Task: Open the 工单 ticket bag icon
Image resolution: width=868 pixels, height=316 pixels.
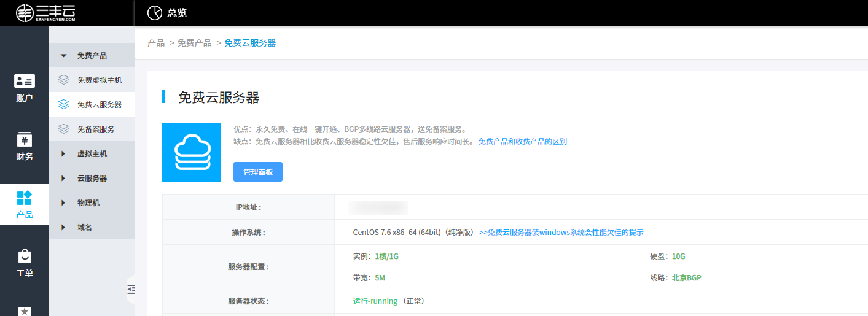Action: pos(25,256)
